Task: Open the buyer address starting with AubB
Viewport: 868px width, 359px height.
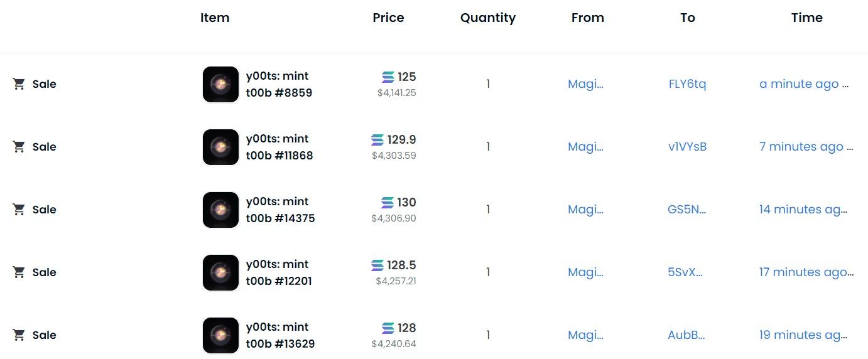Action: coord(686,335)
